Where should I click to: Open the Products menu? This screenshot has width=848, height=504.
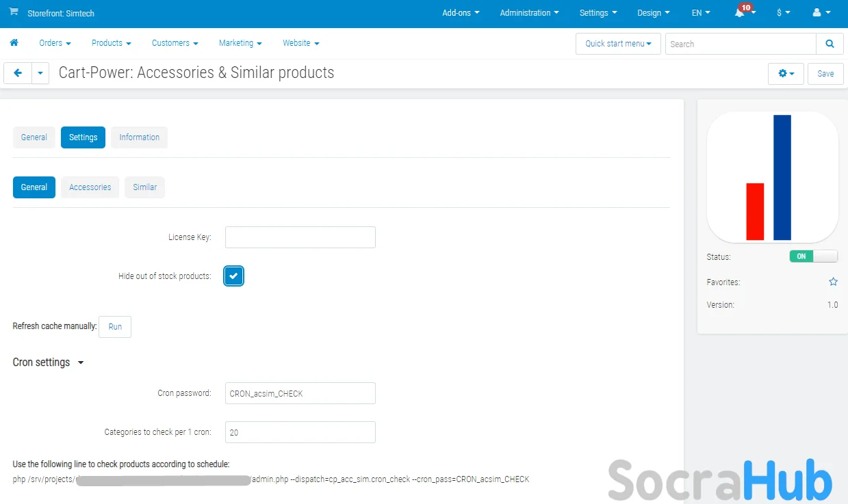[x=111, y=43]
